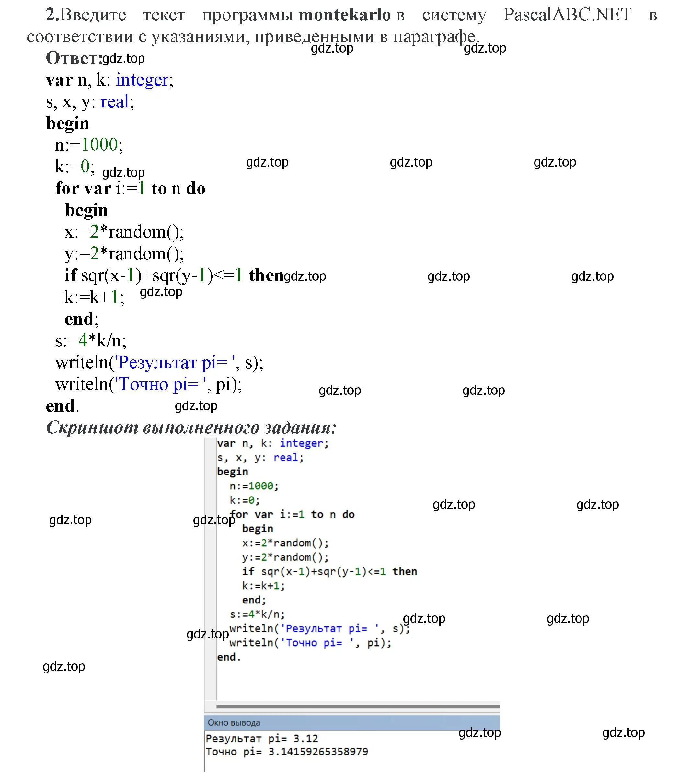This screenshot has width=679, height=784.
Task: Click 'y:=2*random();' in the editor screenshot
Action: (x=285, y=557)
